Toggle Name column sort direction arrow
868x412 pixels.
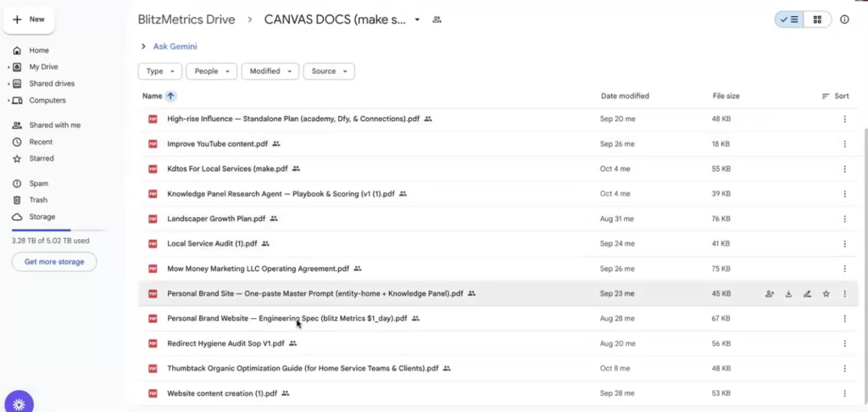coord(171,97)
